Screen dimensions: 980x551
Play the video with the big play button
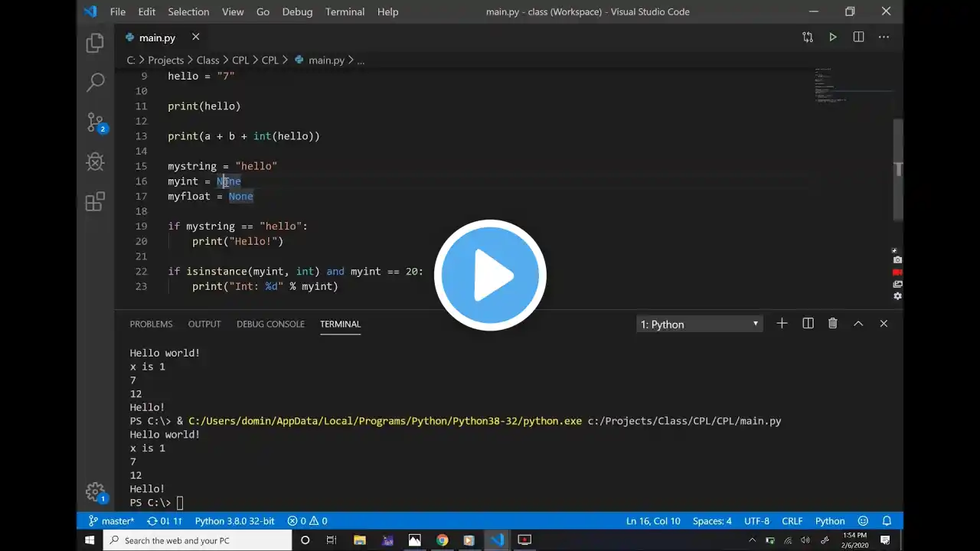[490, 275]
